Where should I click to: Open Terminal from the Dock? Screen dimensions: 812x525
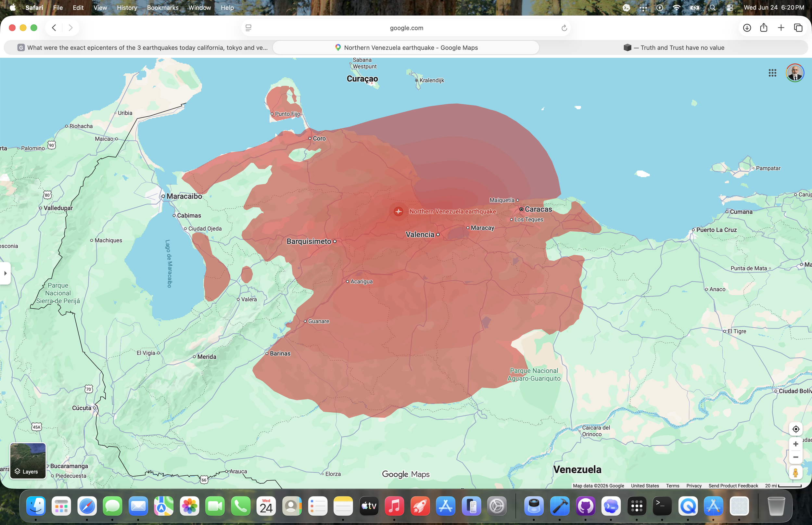(662, 506)
